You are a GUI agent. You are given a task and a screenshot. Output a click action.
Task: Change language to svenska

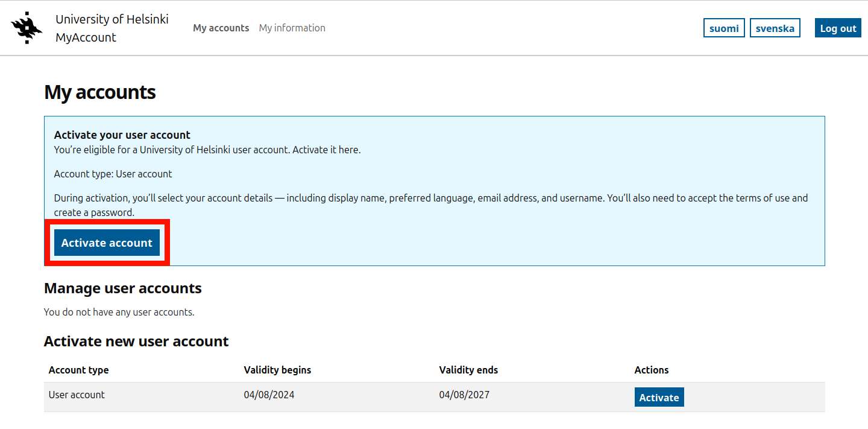coord(775,28)
